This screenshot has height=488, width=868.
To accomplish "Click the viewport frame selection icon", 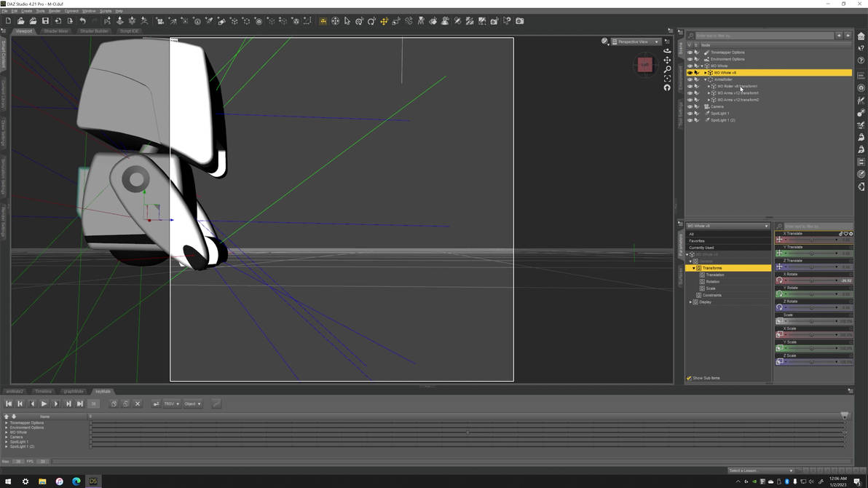I will 667,79.
